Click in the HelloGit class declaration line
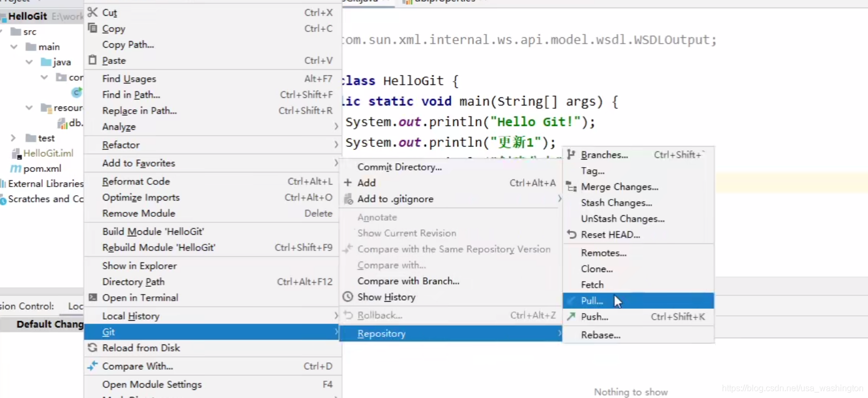 (400, 81)
